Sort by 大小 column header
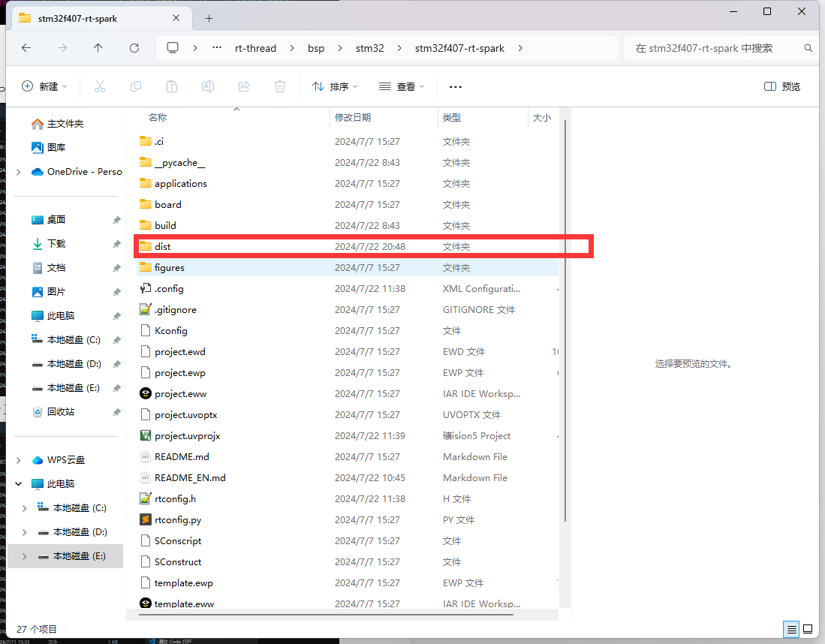 (x=543, y=117)
